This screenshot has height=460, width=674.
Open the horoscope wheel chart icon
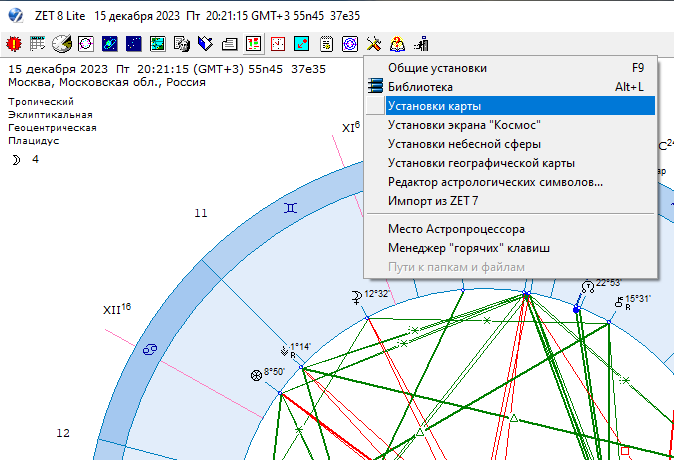pos(86,44)
